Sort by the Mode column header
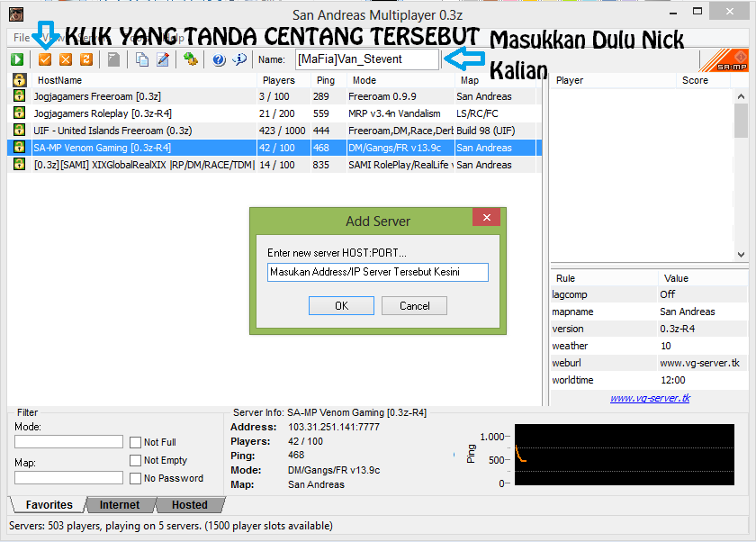This screenshot has height=542, width=756. coord(400,80)
